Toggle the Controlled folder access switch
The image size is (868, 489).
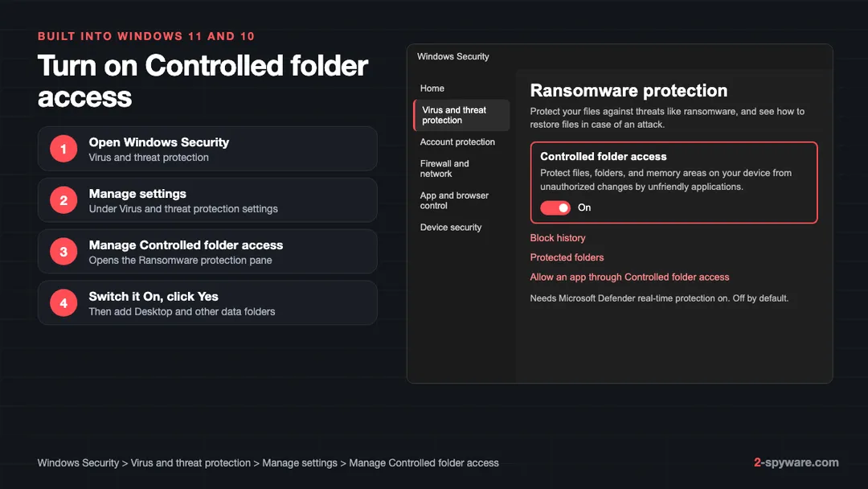pyautogui.click(x=555, y=208)
